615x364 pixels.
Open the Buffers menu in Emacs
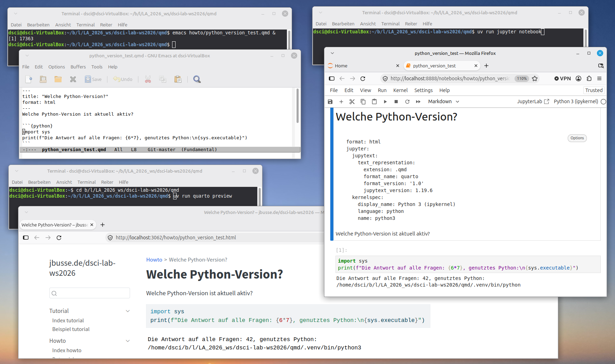coord(78,67)
